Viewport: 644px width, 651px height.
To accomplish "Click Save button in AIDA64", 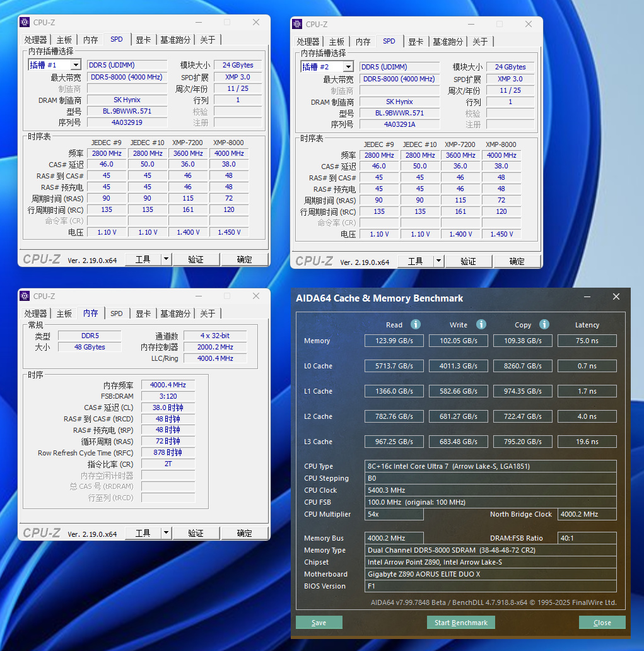I will [x=319, y=623].
